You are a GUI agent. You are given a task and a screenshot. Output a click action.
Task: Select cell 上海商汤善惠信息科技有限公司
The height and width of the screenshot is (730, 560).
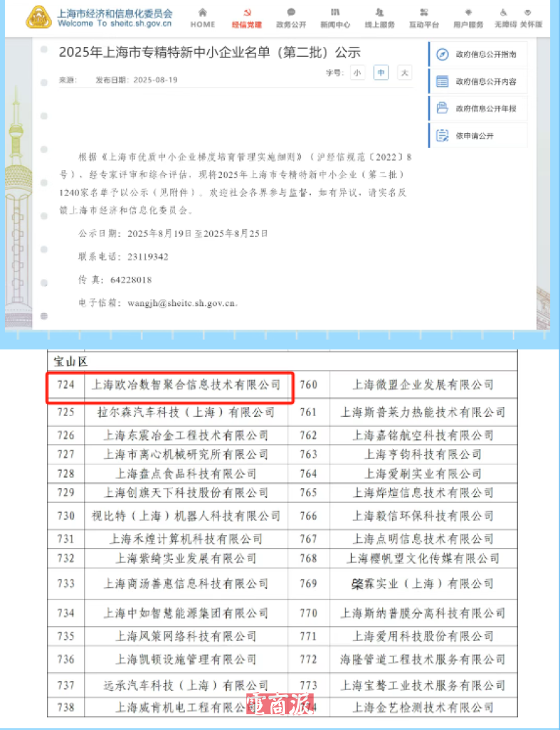186,584
